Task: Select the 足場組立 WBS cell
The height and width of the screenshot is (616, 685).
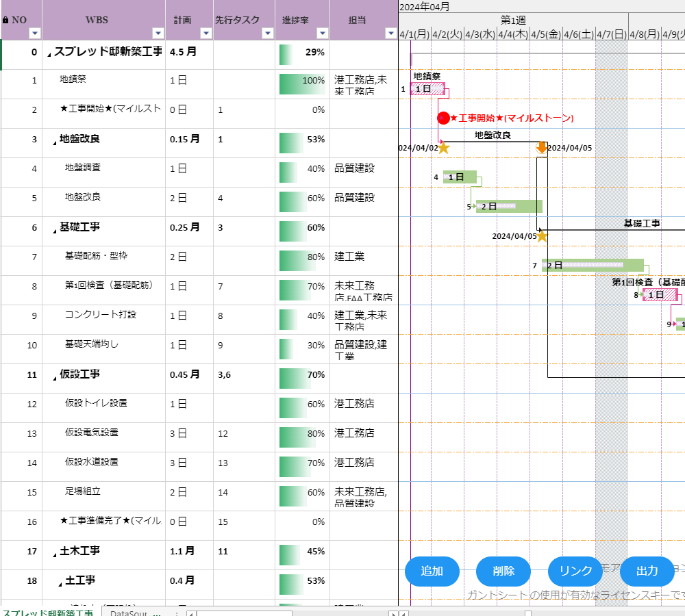Action: [104, 496]
